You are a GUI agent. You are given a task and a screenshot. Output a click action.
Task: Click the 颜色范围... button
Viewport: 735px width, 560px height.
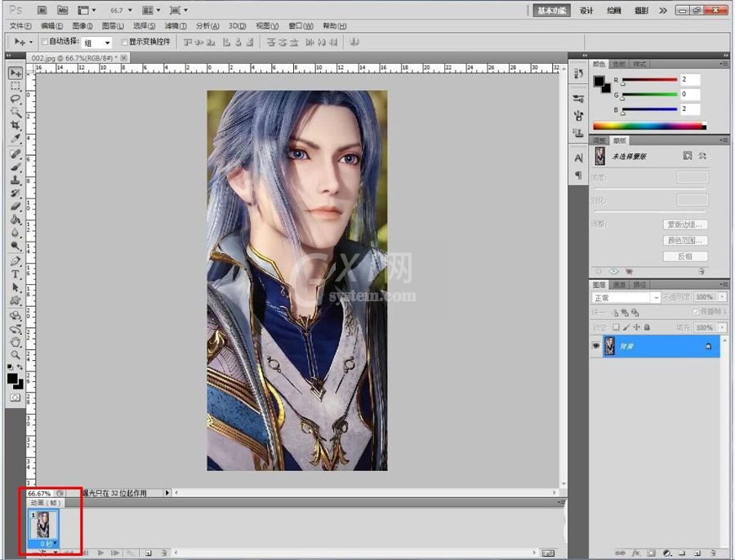point(685,240)
